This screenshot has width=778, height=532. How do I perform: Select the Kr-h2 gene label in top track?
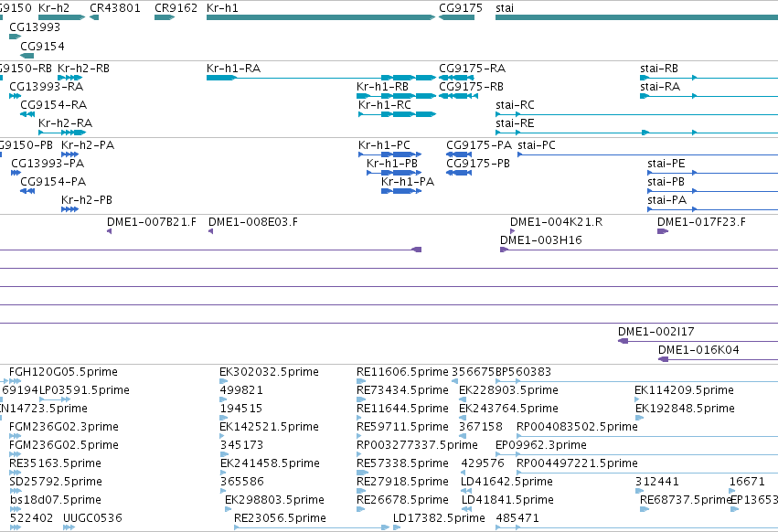coord(54,8)
